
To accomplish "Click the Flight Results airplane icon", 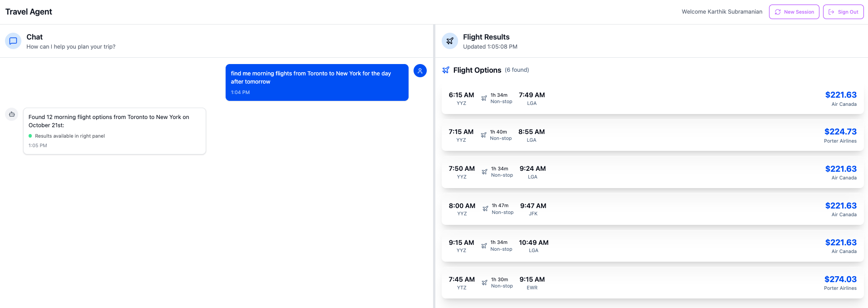I will coord(449,41).
